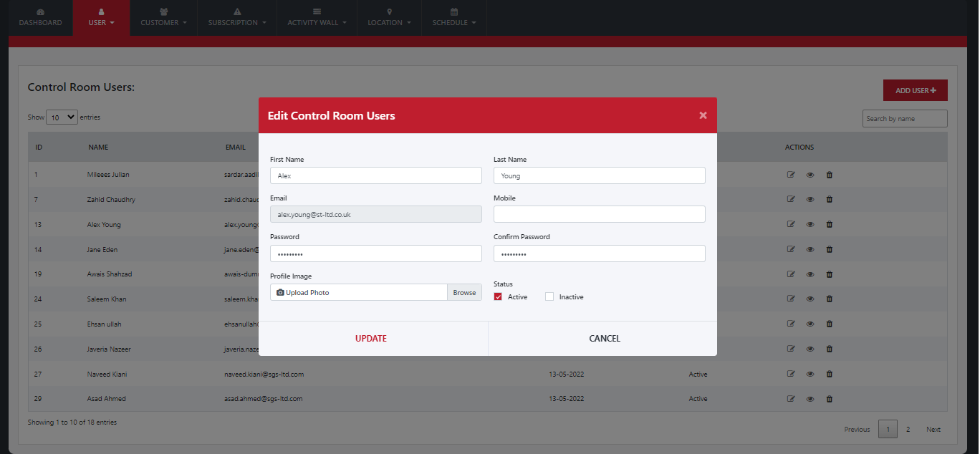980x454 pixels.
Task: Close the Edit Control Room Users dialog
Action: (703, 115)
